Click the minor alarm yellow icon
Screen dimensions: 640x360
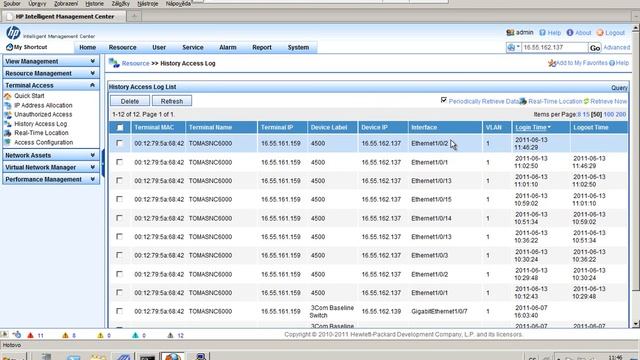tap(100, 335)
